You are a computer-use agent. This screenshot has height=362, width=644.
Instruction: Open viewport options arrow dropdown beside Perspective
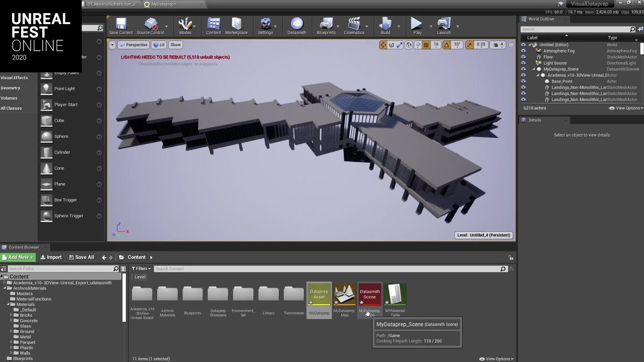click(112, 45)
